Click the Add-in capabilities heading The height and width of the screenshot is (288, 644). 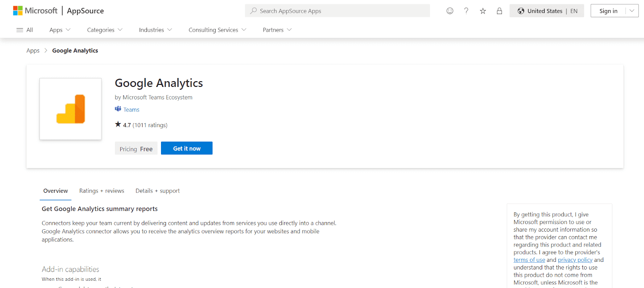70,269
